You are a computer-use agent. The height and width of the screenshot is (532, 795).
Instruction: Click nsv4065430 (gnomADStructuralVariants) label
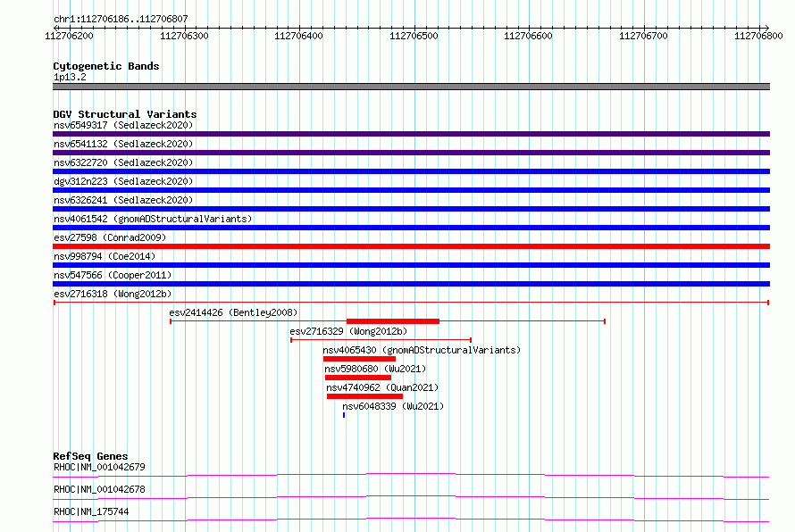point(422,350)
